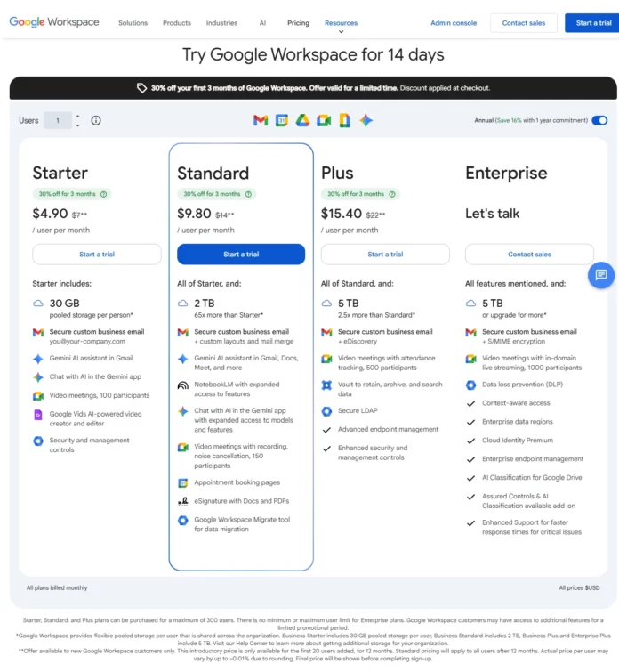Start a trial for Starter plan
The height and width of the screenshot is (672, 619).
coord(97,255)
